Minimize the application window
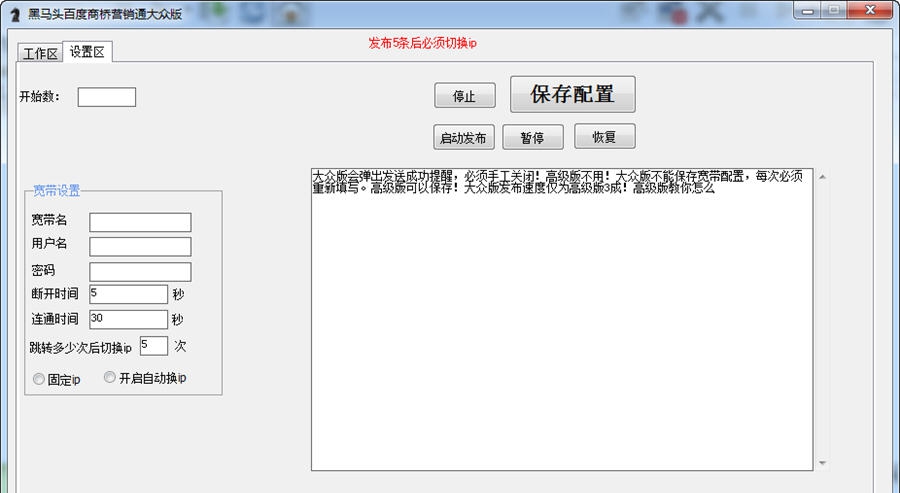 tap(808, 10)
